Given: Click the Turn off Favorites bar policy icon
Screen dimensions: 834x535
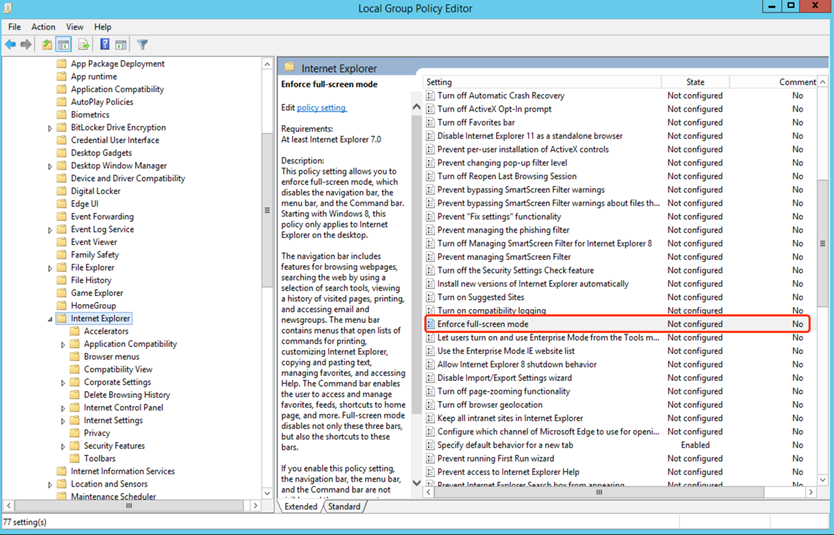Looking at the screenshot, I should click(x=431, y=122).
